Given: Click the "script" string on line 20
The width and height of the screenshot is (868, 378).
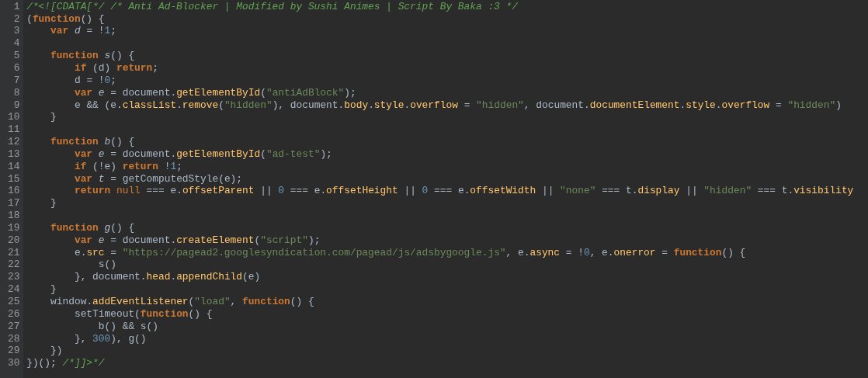Looking at the screenshot, I should click(x=284, y=240).
